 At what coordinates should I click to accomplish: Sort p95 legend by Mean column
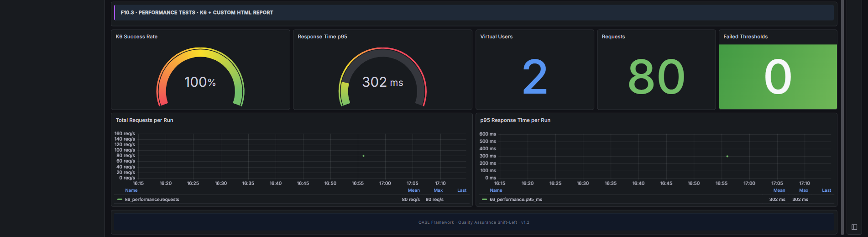coord(779,190)
